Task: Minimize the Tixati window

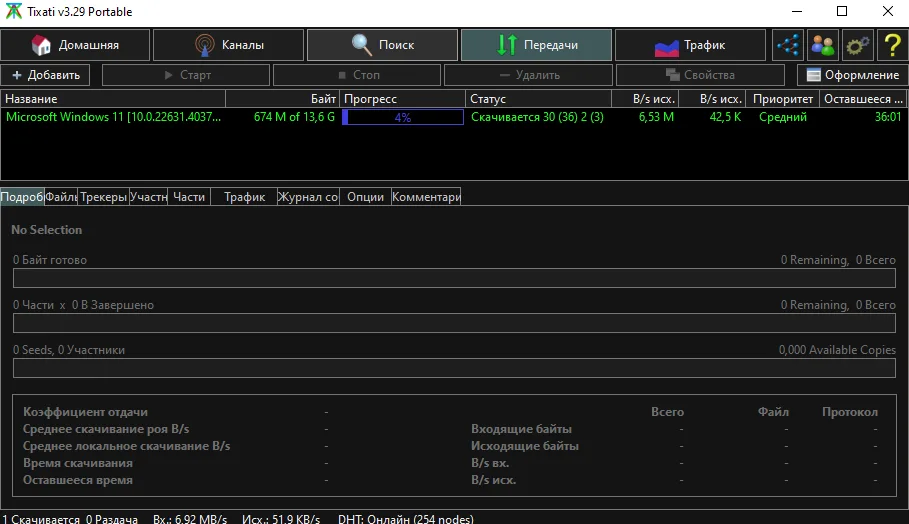Action: coord(797,11)
